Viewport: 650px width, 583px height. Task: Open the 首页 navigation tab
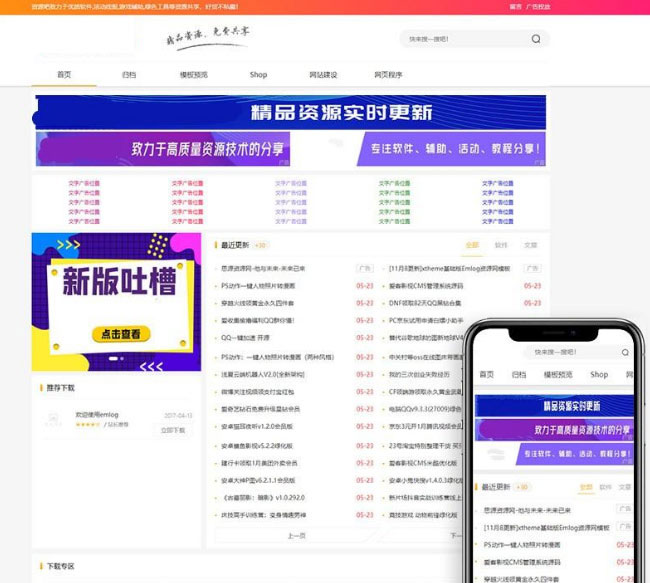pos(64,75)
